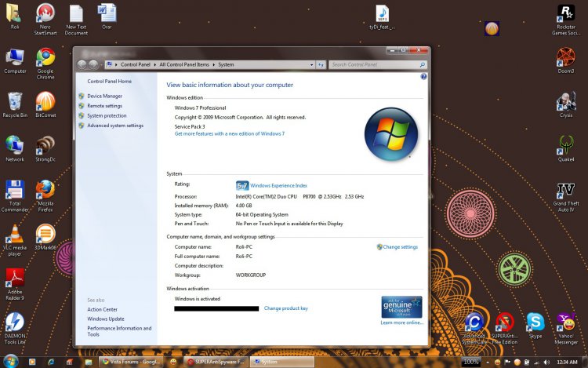This screenshot has height=368, width=588.
Task: Expand arrow after All Control Panel Items
Action: [214, 64]
